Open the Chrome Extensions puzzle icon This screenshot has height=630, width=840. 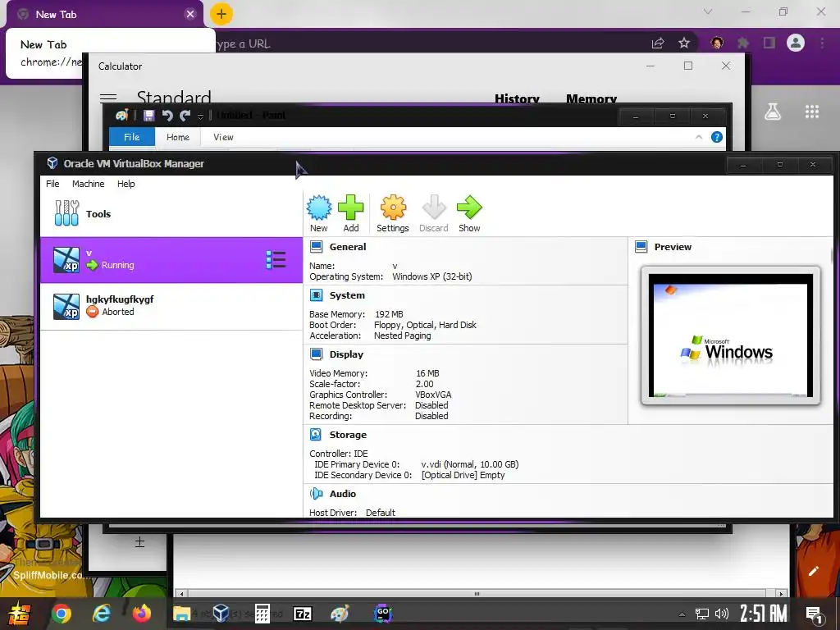tap(743, 43)
